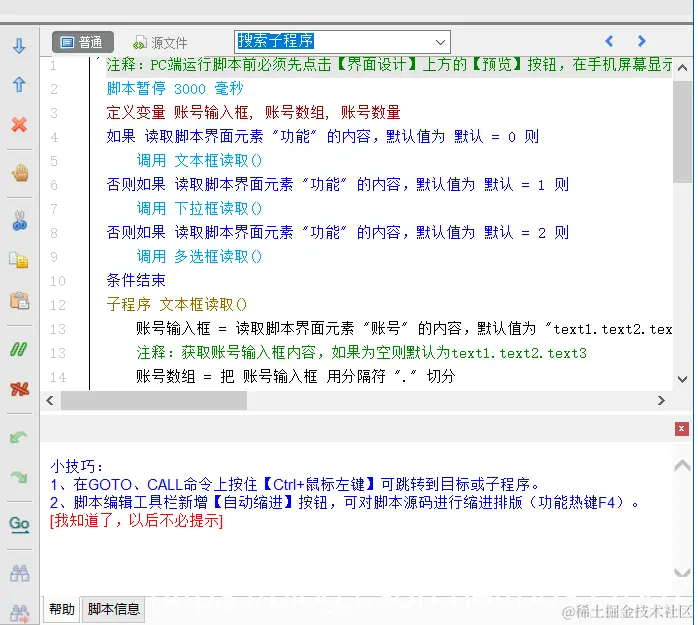Image resolution: width=698 pixels, height=625 pixels.
Task: Select line 6 否则如果 … 默认 = 1 则
Action: pos(337,185)
